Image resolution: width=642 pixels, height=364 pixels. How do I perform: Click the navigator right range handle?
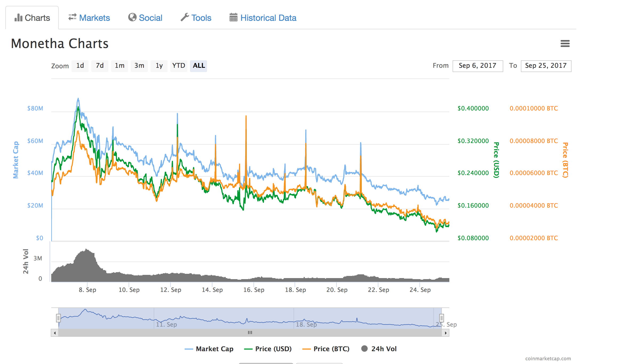coord(442,318)
